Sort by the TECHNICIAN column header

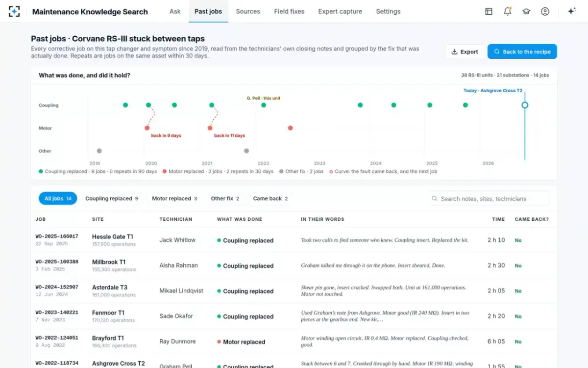pyautogui.click(x=176, y=219)
